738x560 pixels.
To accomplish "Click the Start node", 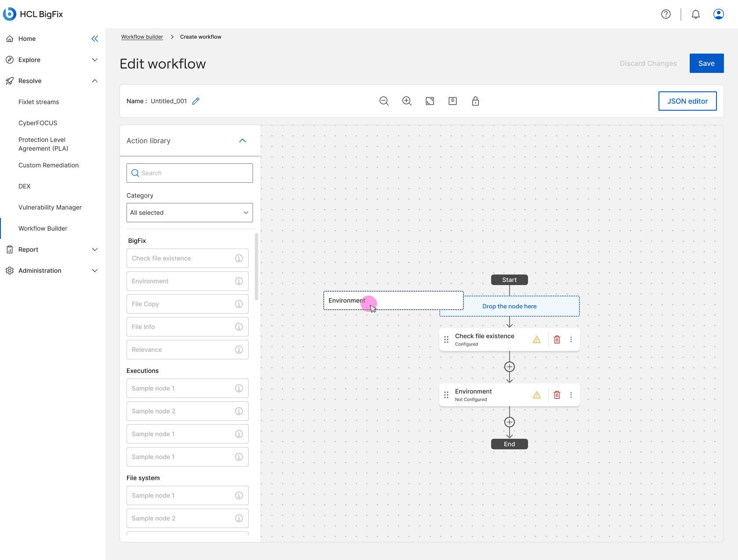I will click(510, 280).
